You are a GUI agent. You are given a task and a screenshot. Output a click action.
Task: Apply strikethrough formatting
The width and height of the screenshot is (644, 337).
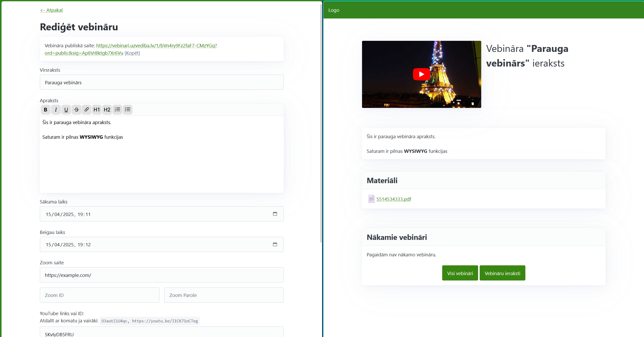click(76, 110)
